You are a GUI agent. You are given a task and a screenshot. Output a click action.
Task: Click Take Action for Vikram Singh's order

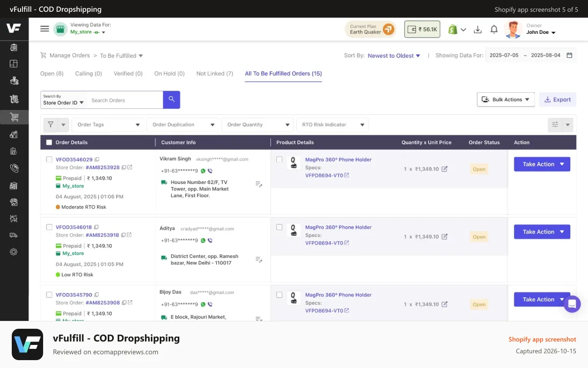point(542,164)
